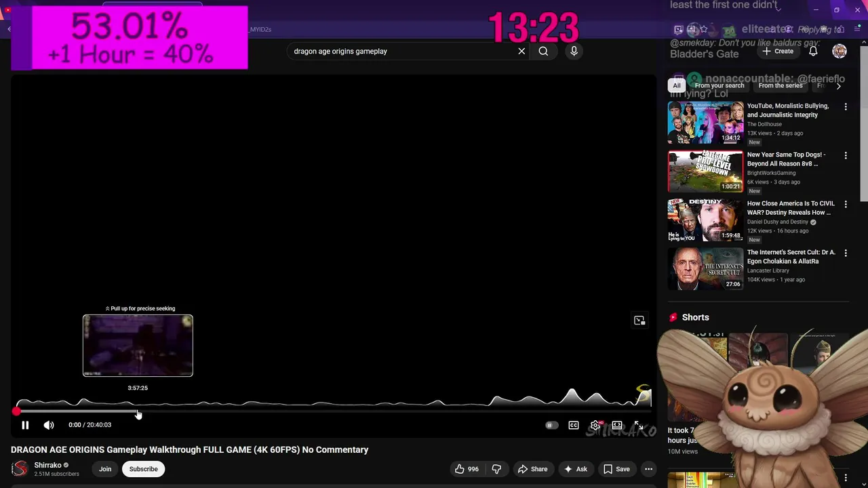Select the All filter chip
Image resolution: width=868 pixels, height=488 pixels.
676,85
